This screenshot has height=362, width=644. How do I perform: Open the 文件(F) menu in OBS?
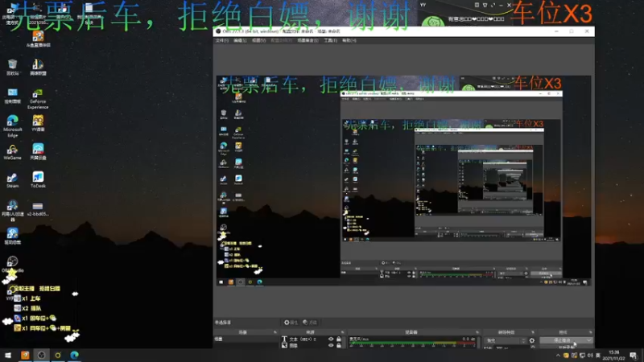222,40
